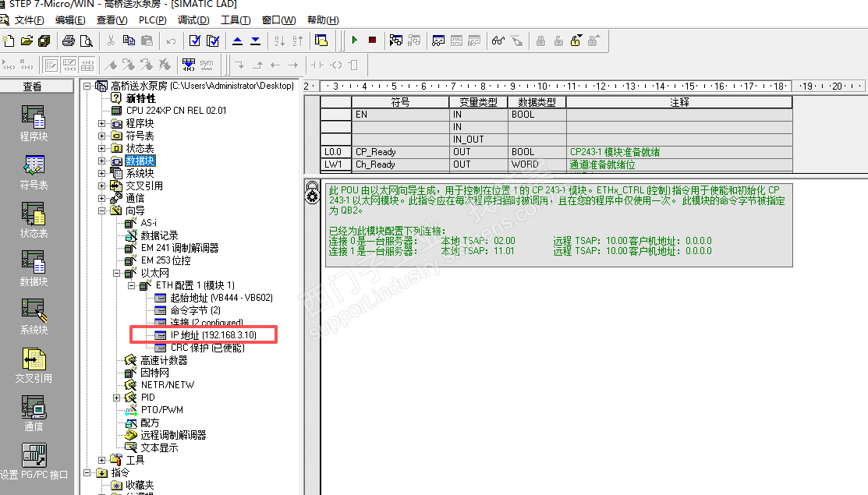Viewport: 868px width, 495px height.
Task: Open Cross Reference in the navigation bar
Action: [34, 365]
